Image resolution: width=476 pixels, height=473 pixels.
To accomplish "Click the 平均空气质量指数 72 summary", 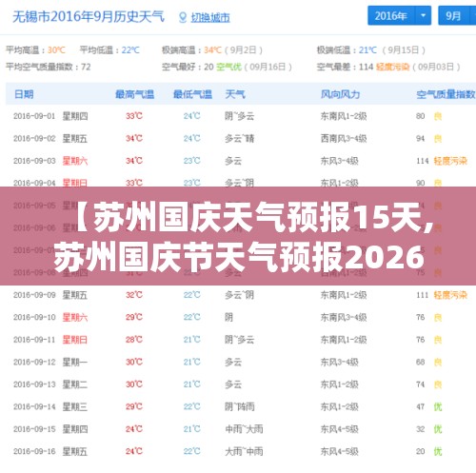I will pos(49,67).
